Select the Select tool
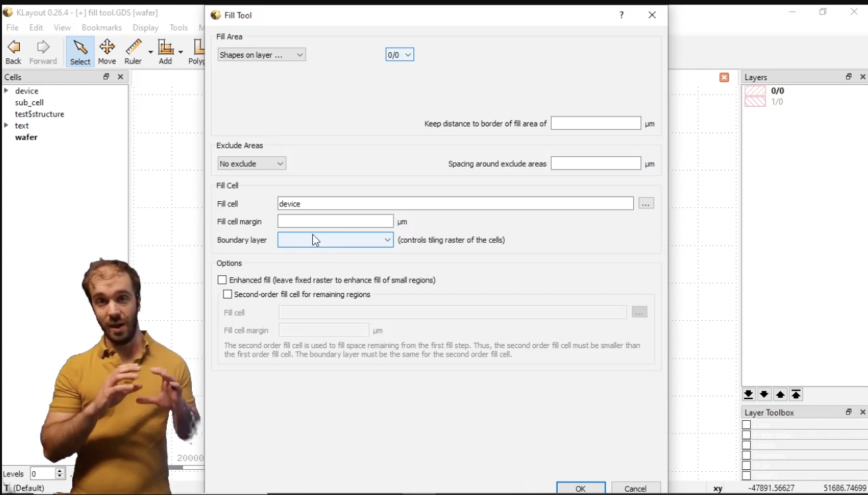 click(79, 52)
